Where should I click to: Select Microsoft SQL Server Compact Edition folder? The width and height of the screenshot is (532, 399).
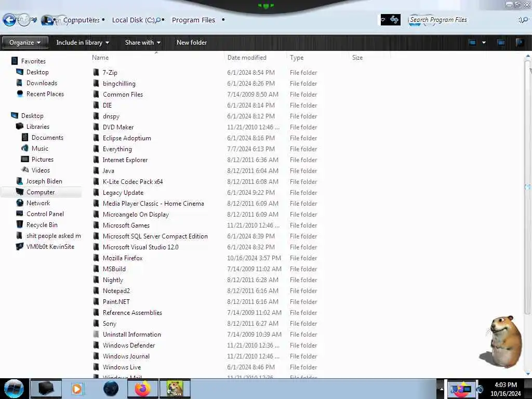(x=155, y=236)
